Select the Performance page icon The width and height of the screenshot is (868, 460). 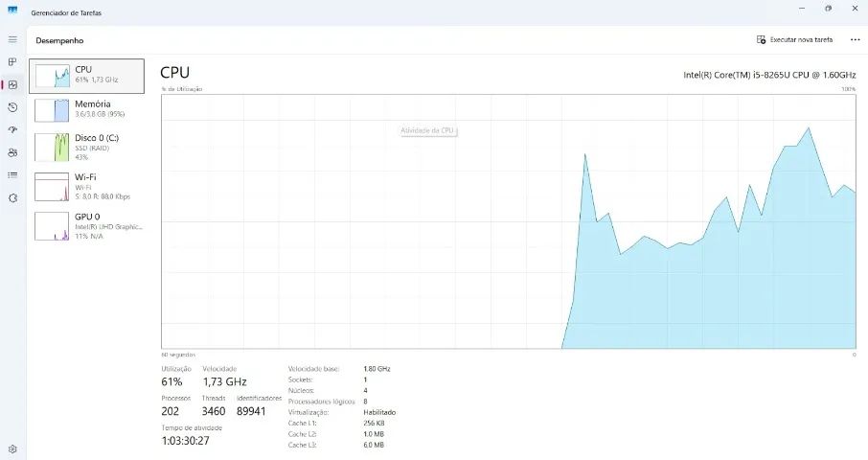(x=12, y=84)
